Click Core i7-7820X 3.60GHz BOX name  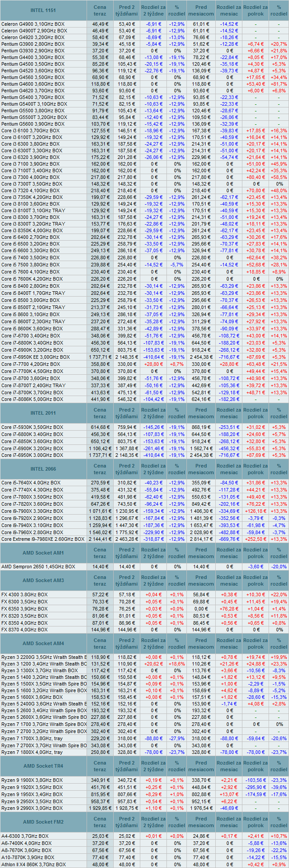pos(32,504)
